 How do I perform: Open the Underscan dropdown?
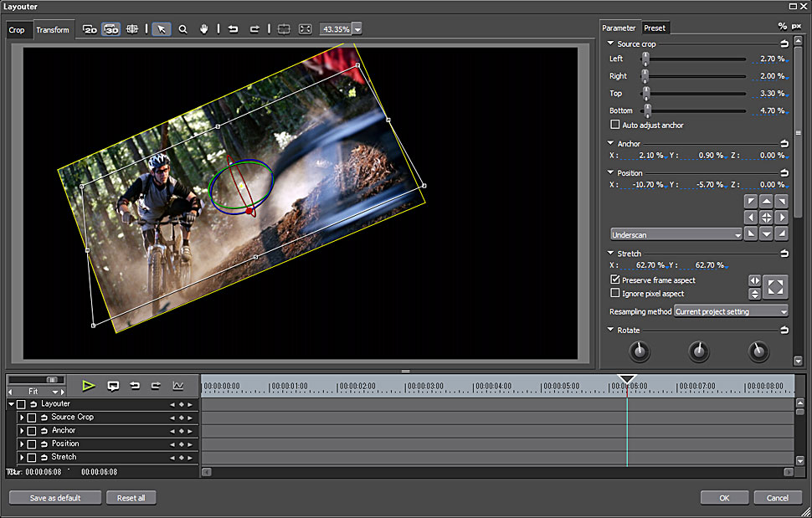(676, 235)
